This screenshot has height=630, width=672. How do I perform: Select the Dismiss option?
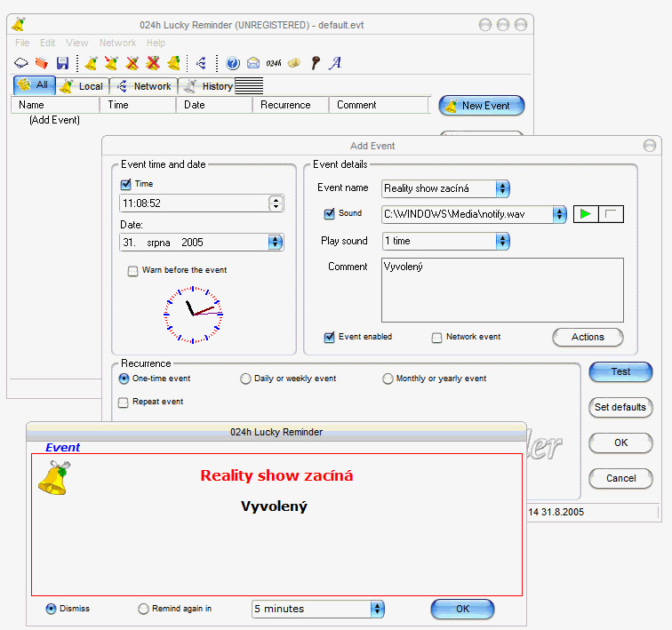pyautogui.click(x=51, y=609)
